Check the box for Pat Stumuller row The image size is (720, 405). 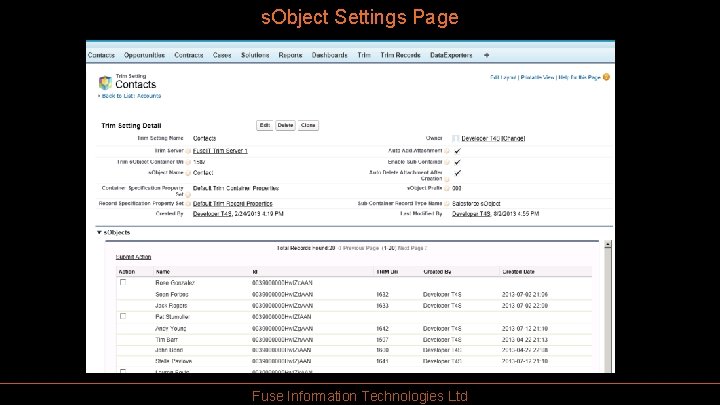click(123, 316)
